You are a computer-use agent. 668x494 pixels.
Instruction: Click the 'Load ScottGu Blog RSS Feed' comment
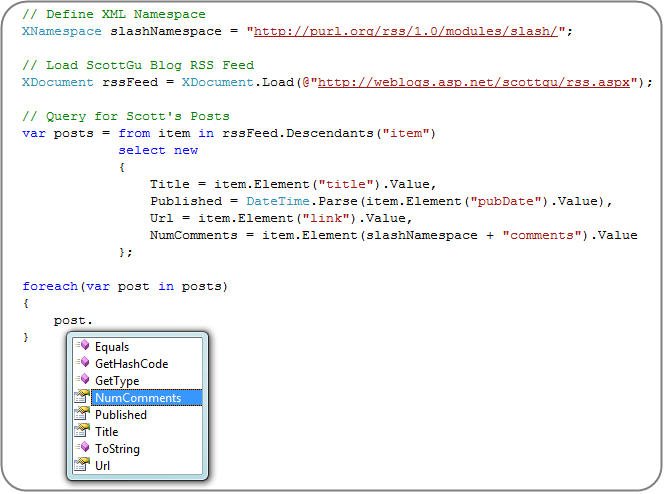point(138,66)
